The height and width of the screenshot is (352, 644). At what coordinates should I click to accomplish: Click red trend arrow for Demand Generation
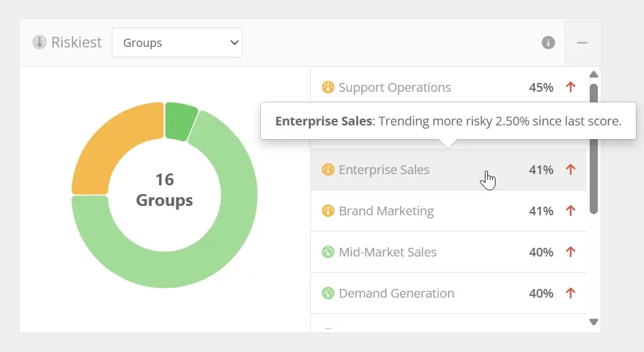coord(570,293)
